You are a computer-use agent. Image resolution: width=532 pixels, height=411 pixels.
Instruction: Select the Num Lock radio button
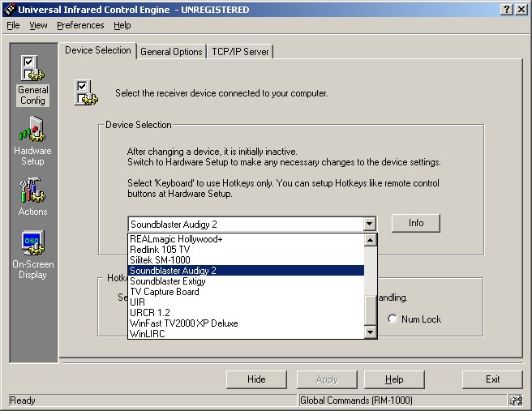[393, 319]
